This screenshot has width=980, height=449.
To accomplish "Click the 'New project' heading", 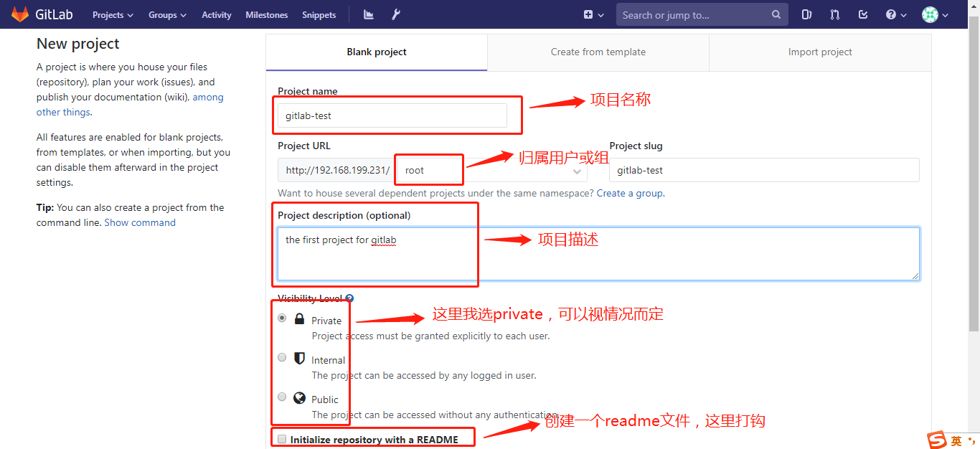I will click(78, 44).
